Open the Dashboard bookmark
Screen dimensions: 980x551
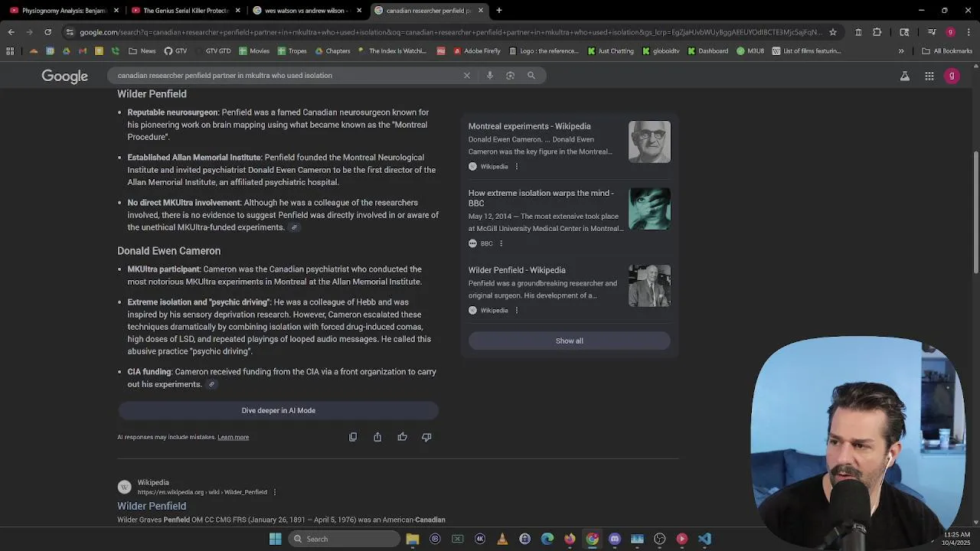[x=707, y=51]
